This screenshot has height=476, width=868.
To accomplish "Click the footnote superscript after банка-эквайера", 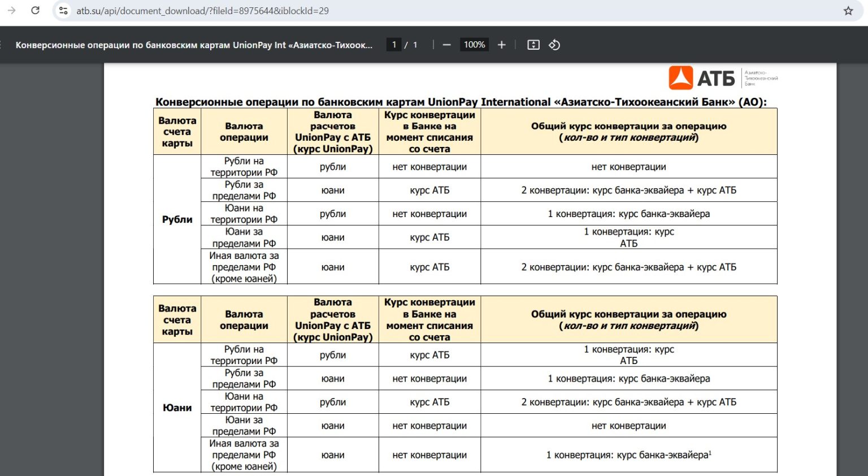I will point(710,453).
